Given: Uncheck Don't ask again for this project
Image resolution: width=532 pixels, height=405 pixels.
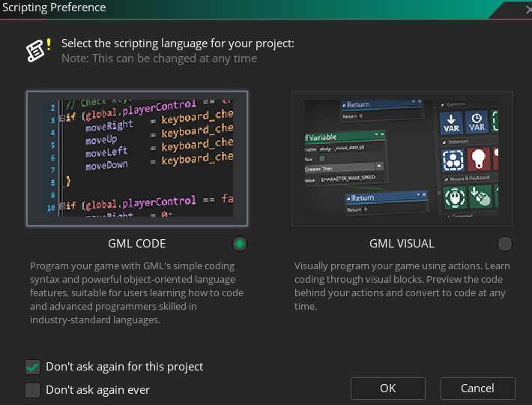Looking at the screenshot, I should click(32, 367).
